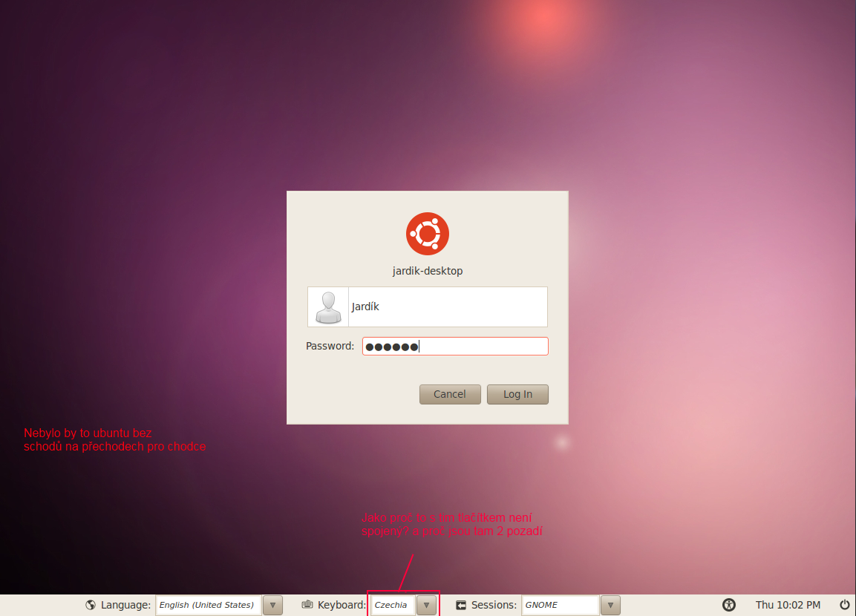Click the globe icon beside Language
The image size is (856, 616).
coord(91,605)
